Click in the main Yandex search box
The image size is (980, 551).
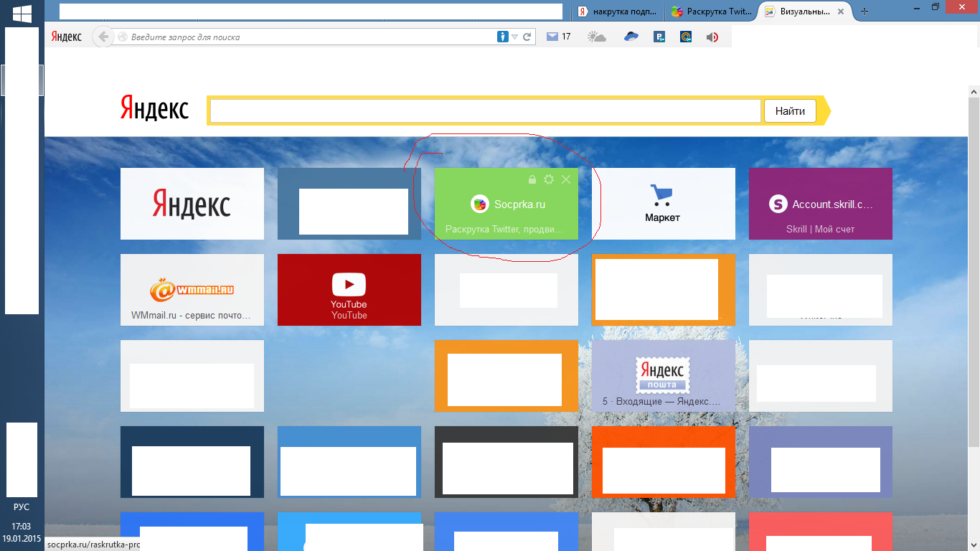(485, 110)
